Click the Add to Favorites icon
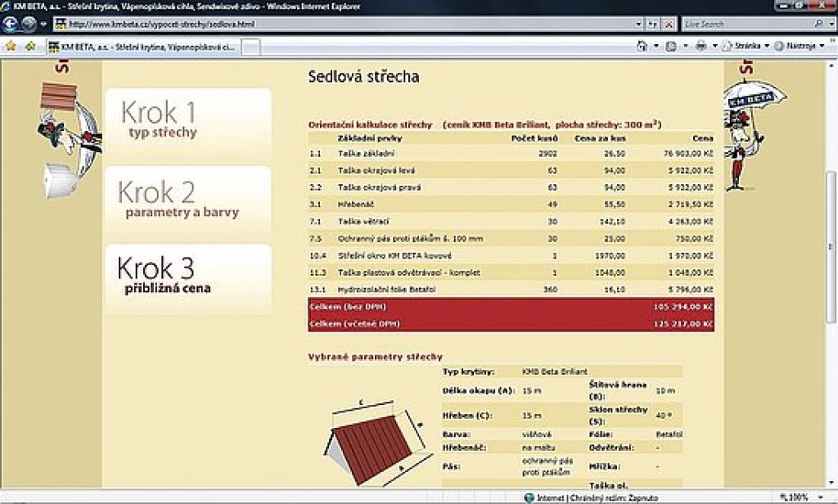The width and height of the screenshot is (838, 504). 30,47
